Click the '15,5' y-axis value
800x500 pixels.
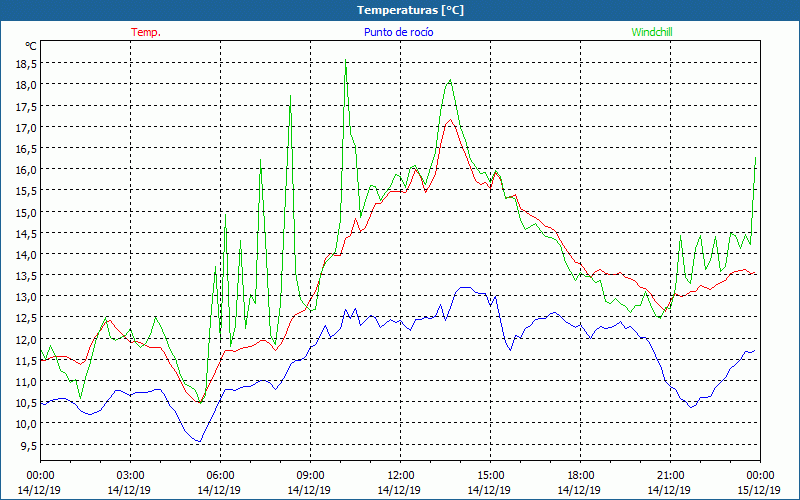tap(27, 191)
